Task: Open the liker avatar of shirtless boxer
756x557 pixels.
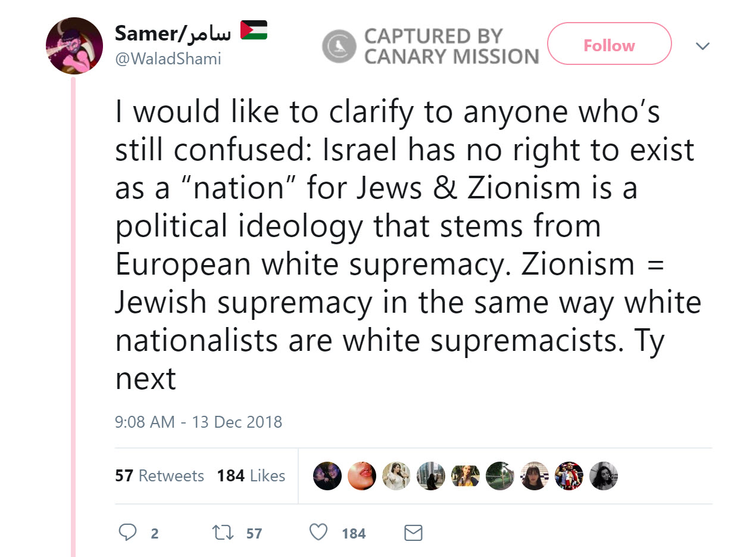Action: point(569,476)
